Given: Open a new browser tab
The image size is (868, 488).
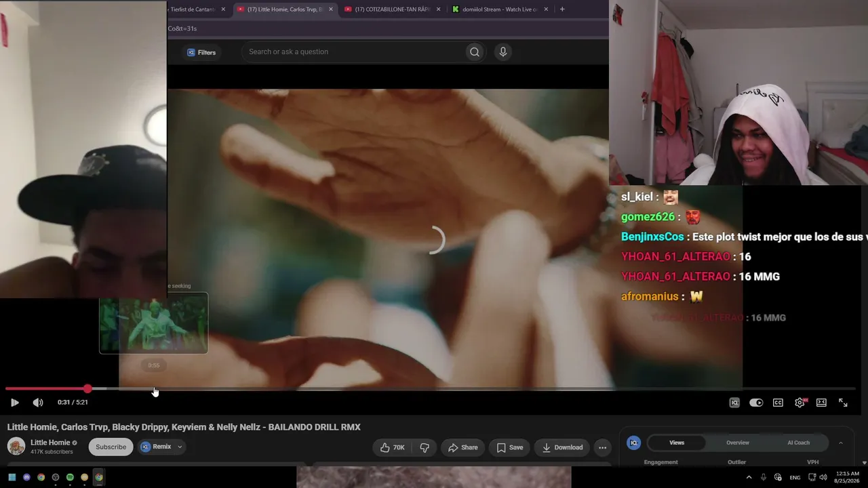Looking at the screenshot, I should tap(562, 9).
